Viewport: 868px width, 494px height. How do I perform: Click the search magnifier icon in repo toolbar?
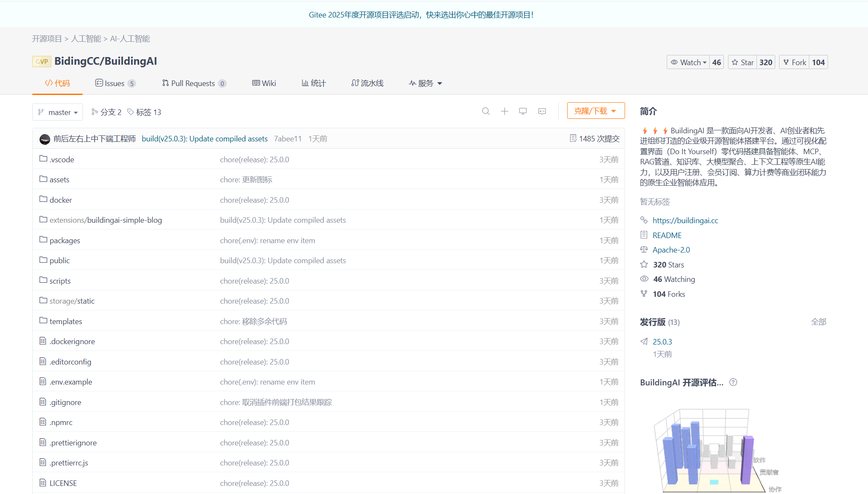(485, 111)
